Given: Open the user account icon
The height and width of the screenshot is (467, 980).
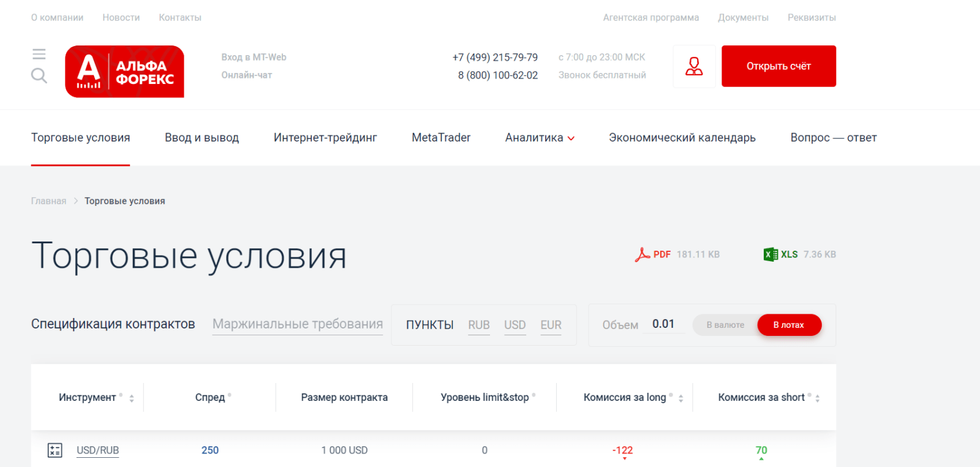Looking at the screenshot, I should [694, 66].
